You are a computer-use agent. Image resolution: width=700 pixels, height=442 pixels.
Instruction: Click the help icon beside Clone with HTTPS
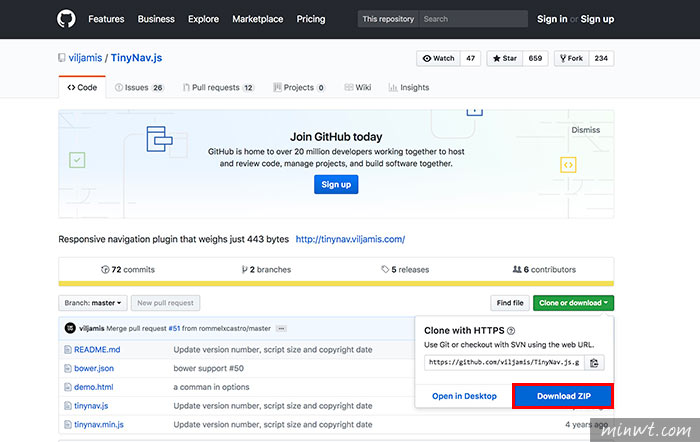click(511, 331)
